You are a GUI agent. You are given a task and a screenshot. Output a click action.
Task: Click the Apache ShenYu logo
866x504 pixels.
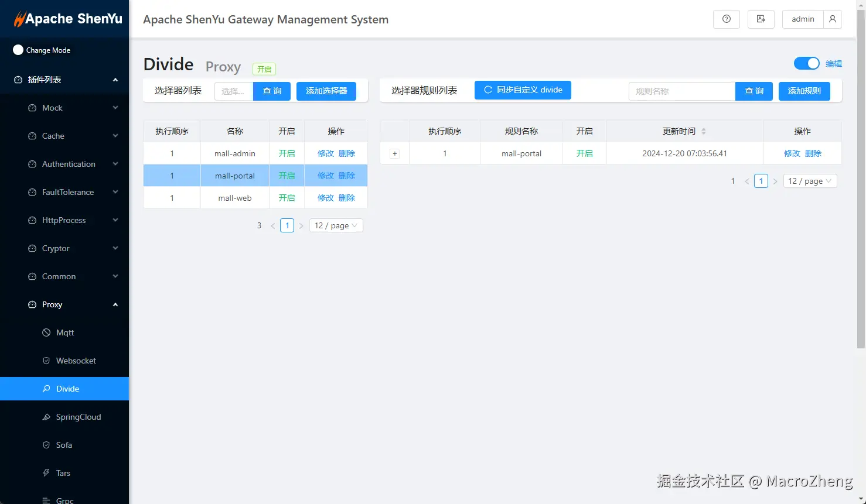tap(69, 19)
